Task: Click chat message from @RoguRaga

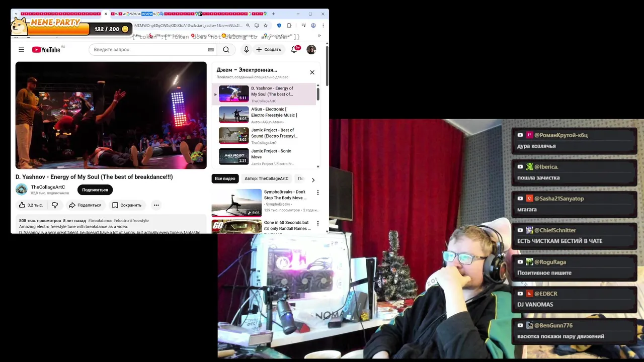Action: 574,267
